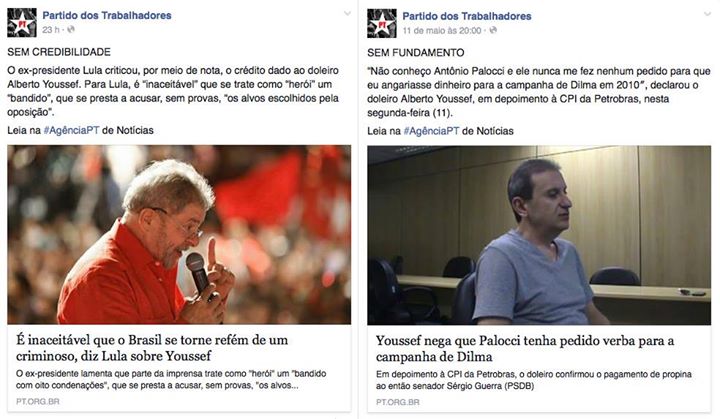Open #AgênciaPT hashtag in right post
The image size is (720, 419).
point(431,131)
